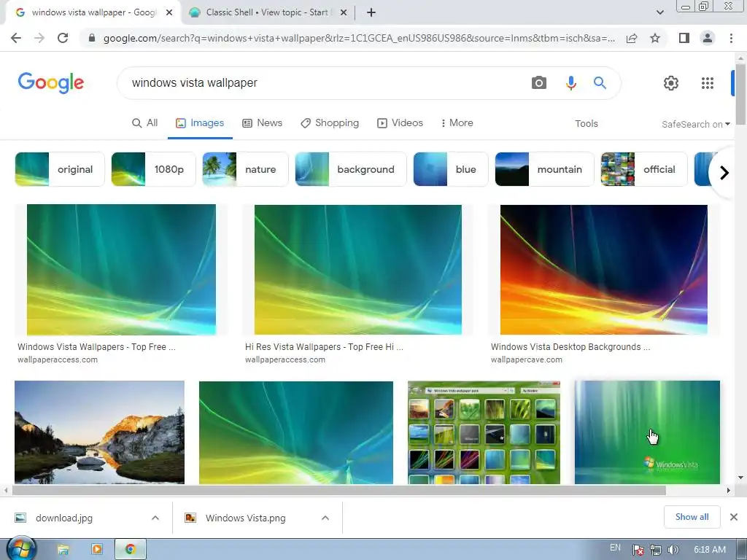Screen dimensions: 747x560
Task: Select the official suggestion chip
Action: pyautogui.click(x=643, y=169)
